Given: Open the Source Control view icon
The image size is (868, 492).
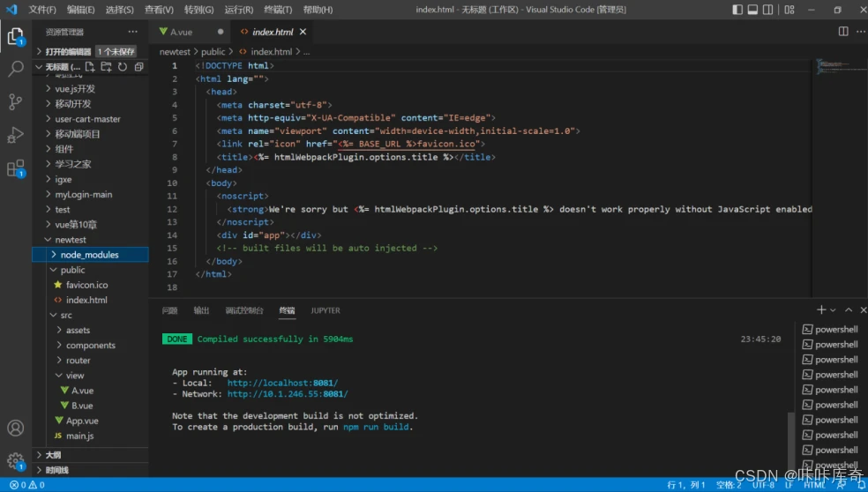Looking at the screenshot, I should (16, 101).
